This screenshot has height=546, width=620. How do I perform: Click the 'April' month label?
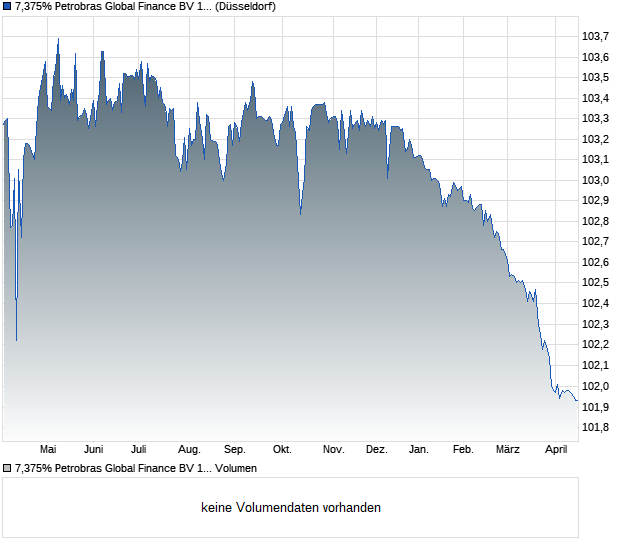pos(556,450)
